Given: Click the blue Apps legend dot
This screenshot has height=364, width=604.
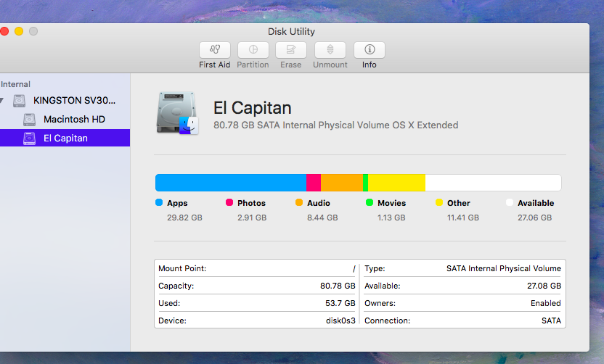Looking at the screenshot, I should [159, 202].
